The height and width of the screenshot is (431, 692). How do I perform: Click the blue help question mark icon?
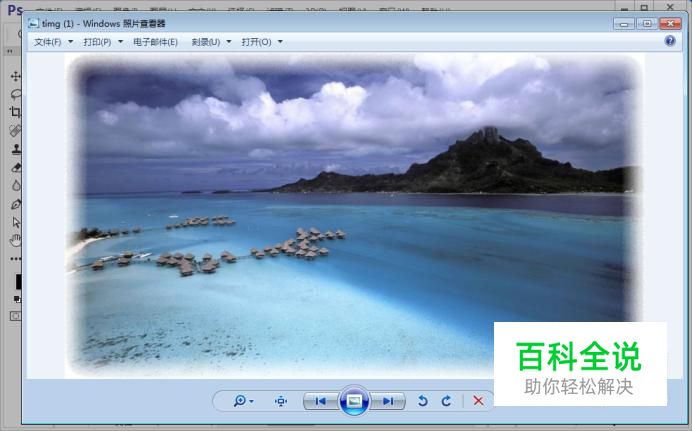click(670, 41)
